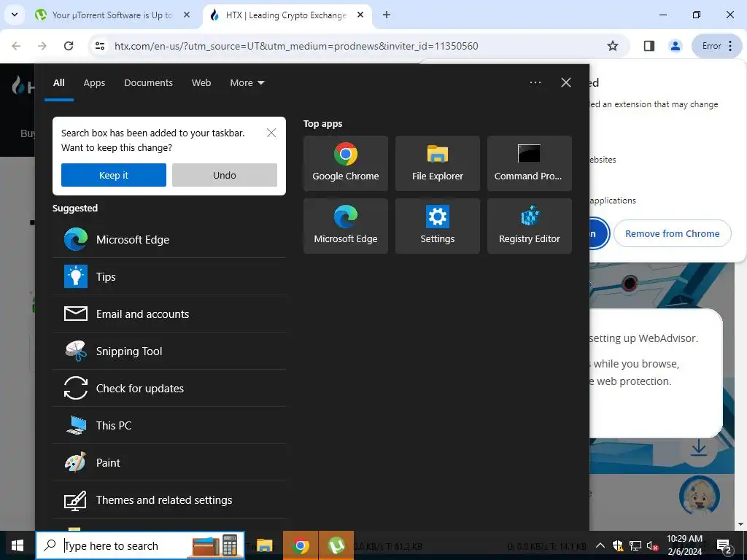This screenshot has height=560, width=747.
Task: Open the Chrome Error menu button
Action: [x=717, y=46]
